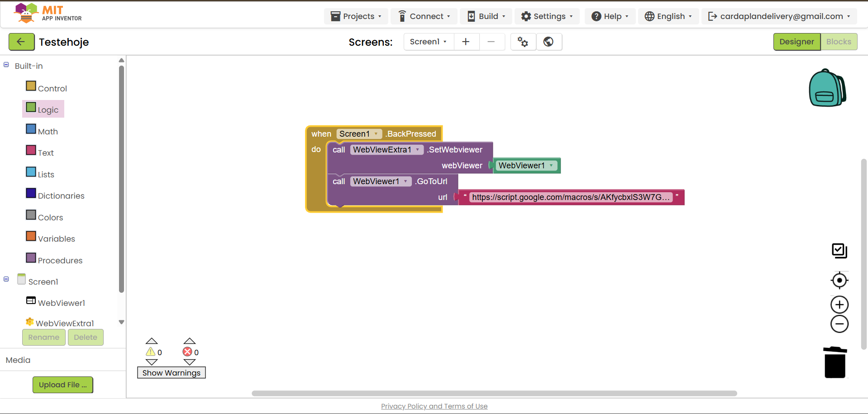The height and width of the screenshot is (414, 868).
Task: Toggle the workspace multi-select checkbox icon
Action: pos(839,251)
